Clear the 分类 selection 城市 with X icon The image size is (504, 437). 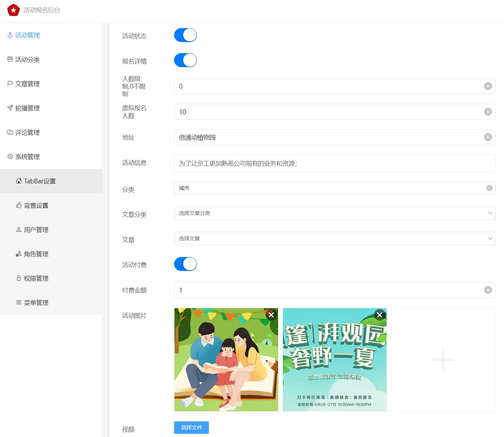click(x=489, y=188)
